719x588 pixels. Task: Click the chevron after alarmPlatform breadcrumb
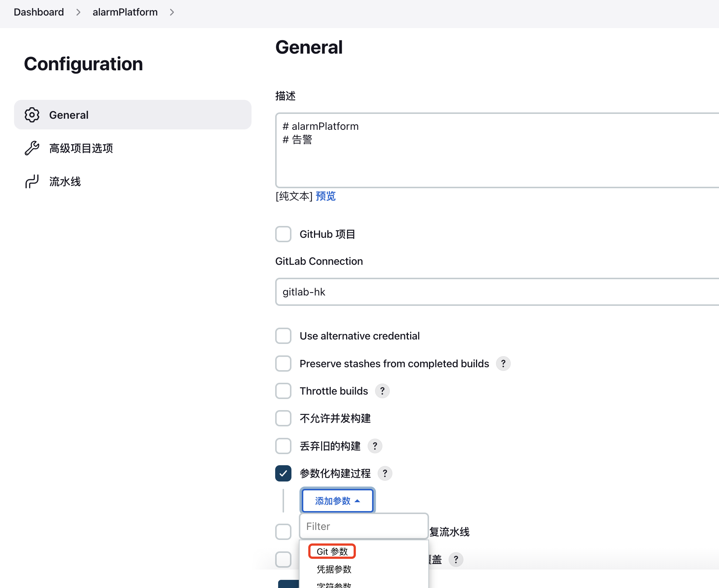[x=172, y=12]
